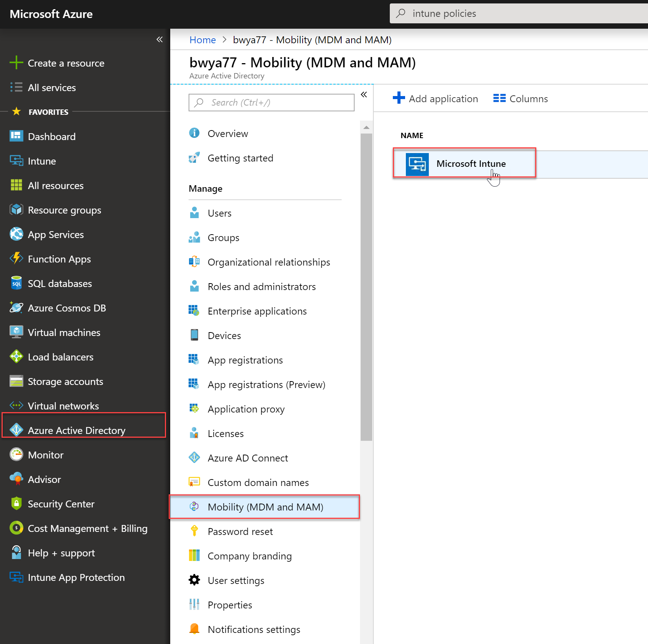Click the Azure Cosmos DB planet icon

coord(16,307)
